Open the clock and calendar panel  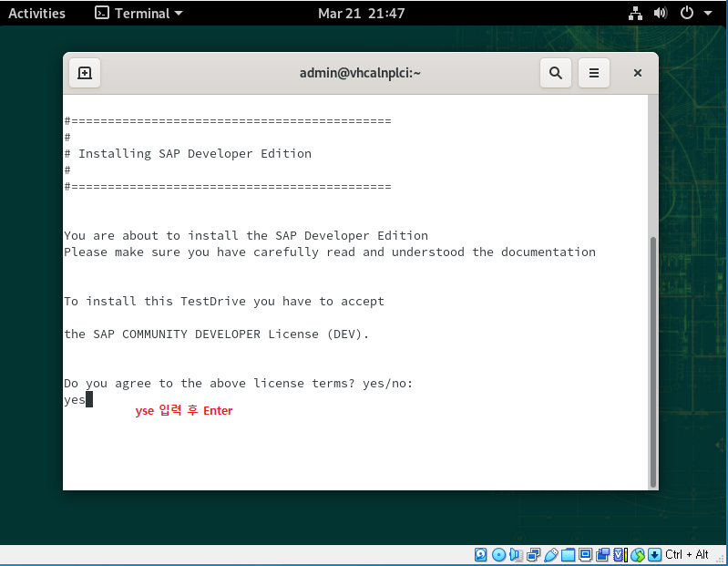click(361, 13)
